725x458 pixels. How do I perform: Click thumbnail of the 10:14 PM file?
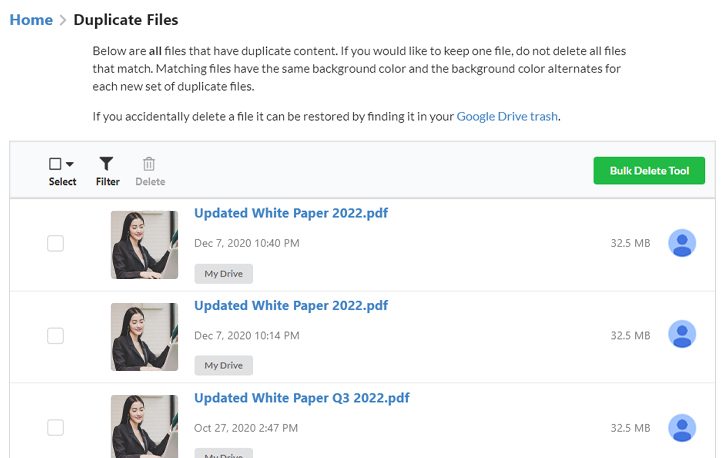[144, 337]
